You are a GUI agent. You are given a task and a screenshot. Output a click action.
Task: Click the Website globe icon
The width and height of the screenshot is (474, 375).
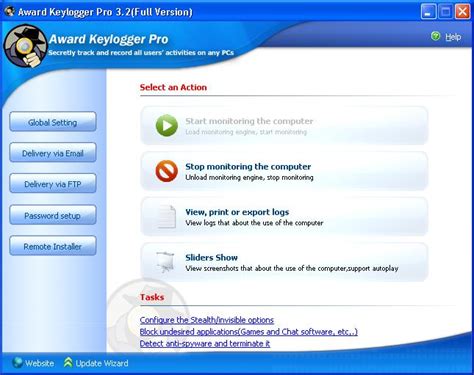coord(17,363)
